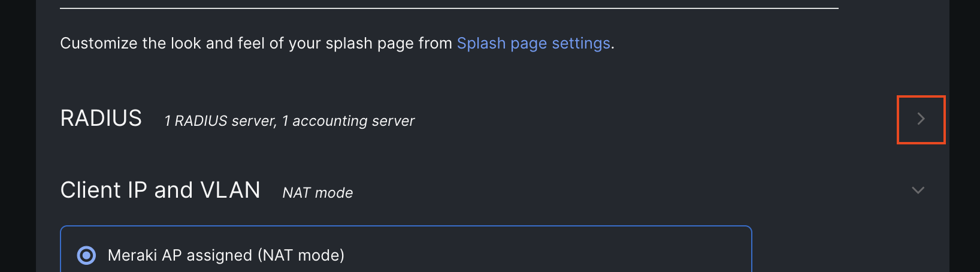This screenshot has width=980, height=272.
Task: Collapse the Client IP and VLAN chevron
Action: pos(918,191)
